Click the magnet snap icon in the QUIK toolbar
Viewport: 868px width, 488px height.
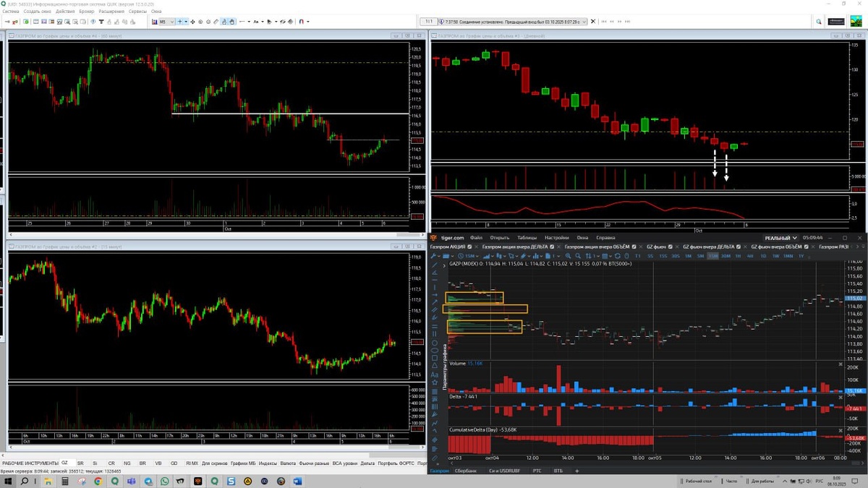click(x=302, y=22)
